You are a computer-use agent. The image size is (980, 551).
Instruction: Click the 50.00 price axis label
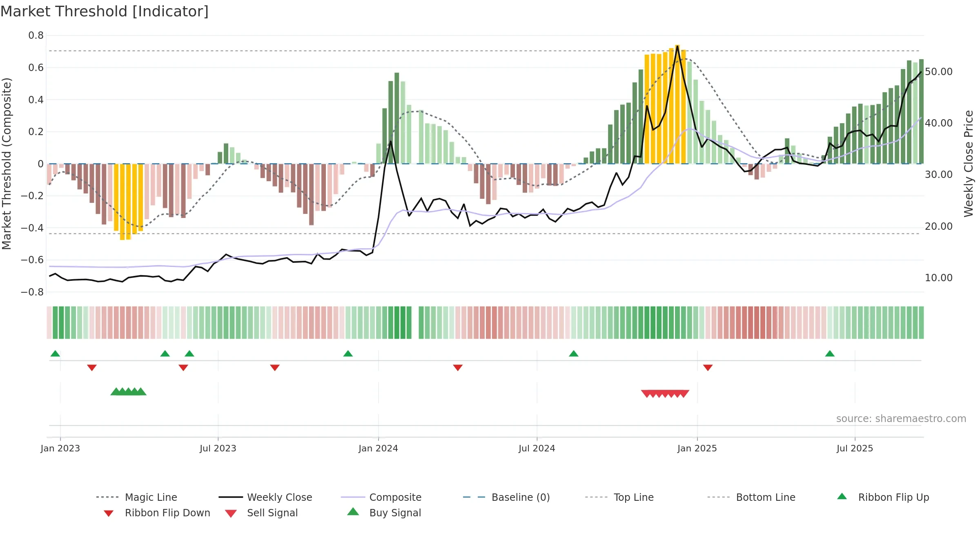click(x=939, y=71)
